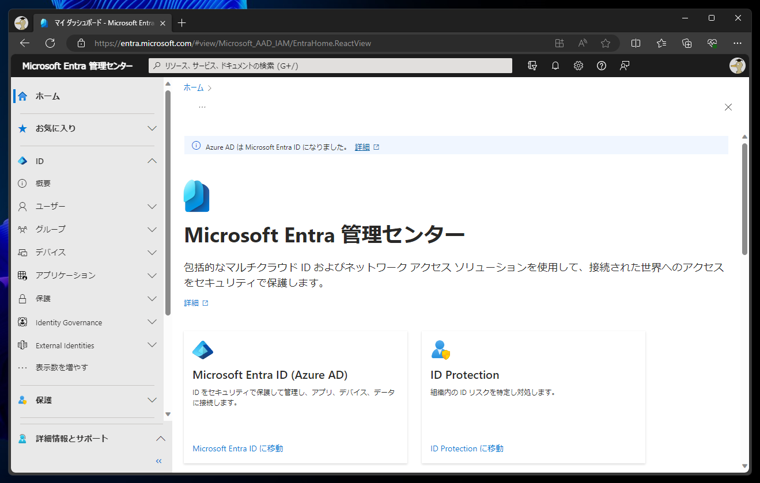The width and height of the screenshot is (760, 483).
Task: Collapse the ID section chevron
Action: [152, 161]
